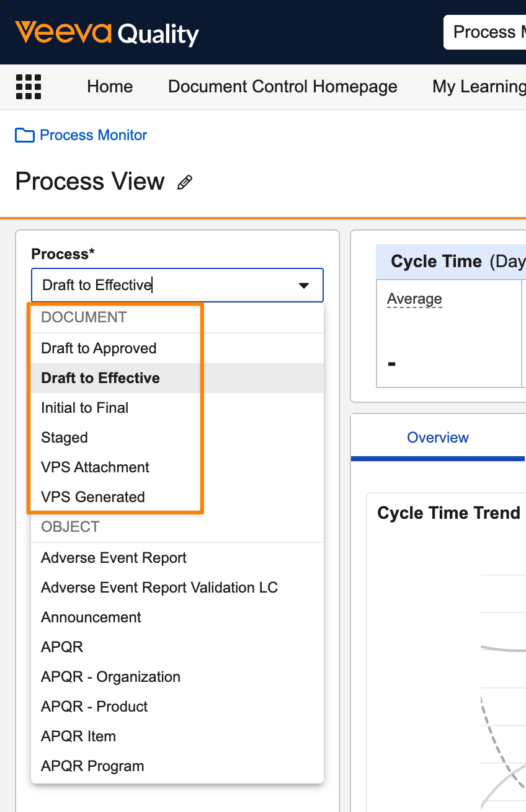Collapse the Process dropdown arrow
526x812 pixels.
pyautogui.click(x=304, y=285)
